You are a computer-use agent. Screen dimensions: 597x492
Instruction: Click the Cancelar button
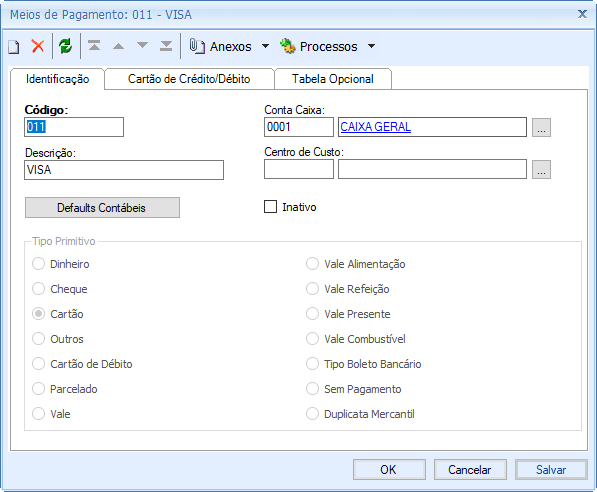(x=470, y=470)
